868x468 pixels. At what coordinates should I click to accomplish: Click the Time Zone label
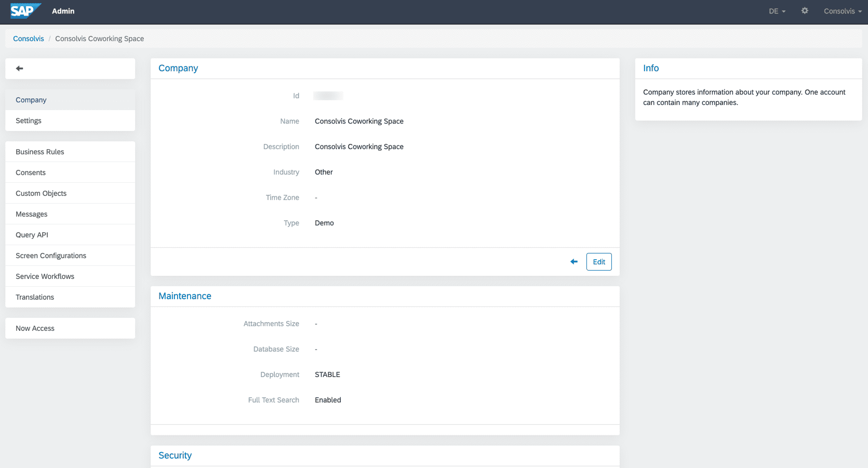[283, 197]
